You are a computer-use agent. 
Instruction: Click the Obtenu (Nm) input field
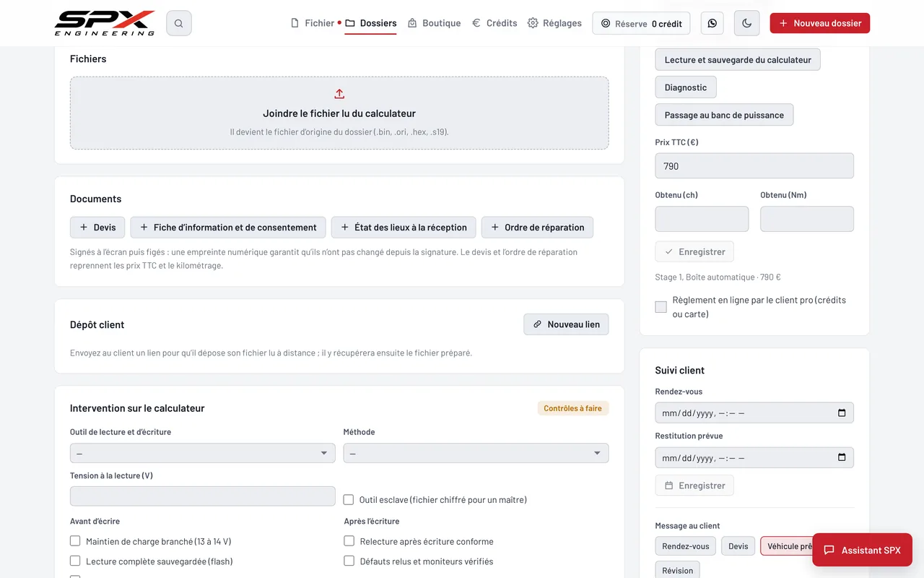pyautogui.click(x=807, y=219)
